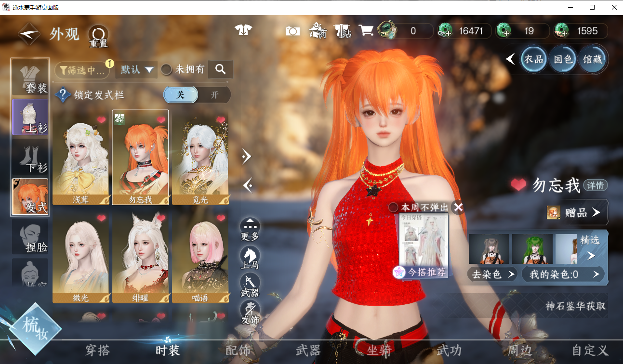Open the camera screenshot tool
The width and height of the screenshot is (623, 364).
click(x=292, y=31)
